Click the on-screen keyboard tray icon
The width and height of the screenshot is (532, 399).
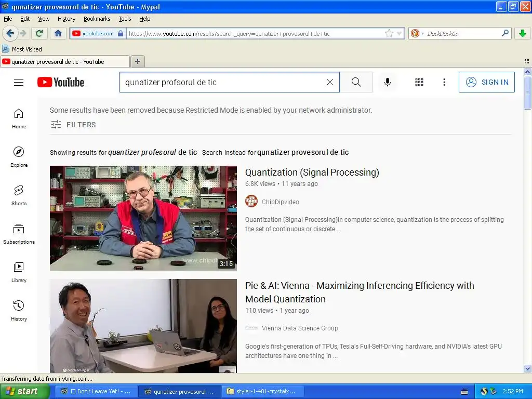tap(464, 392)
